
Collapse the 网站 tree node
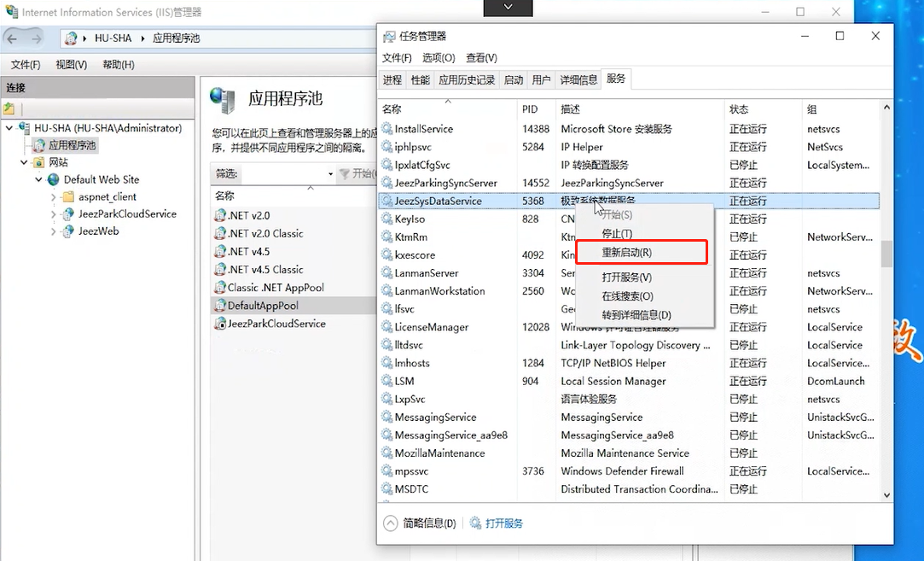pos(24,162)
